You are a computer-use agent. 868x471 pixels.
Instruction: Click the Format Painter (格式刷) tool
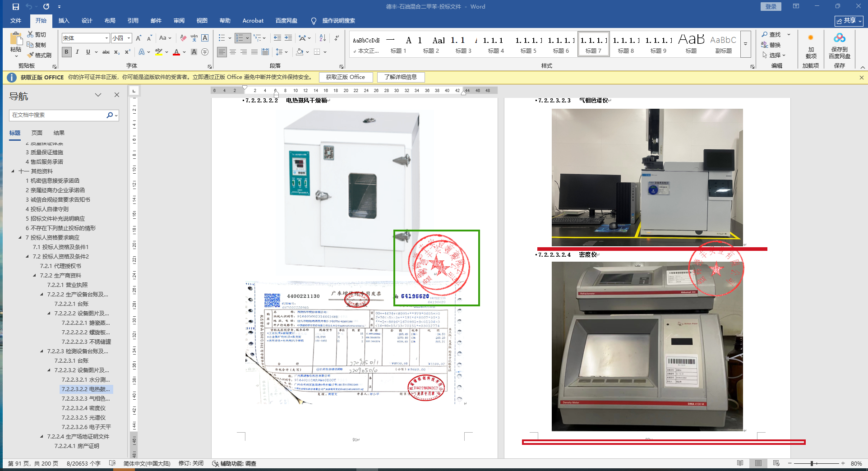(x=39, y=55)
